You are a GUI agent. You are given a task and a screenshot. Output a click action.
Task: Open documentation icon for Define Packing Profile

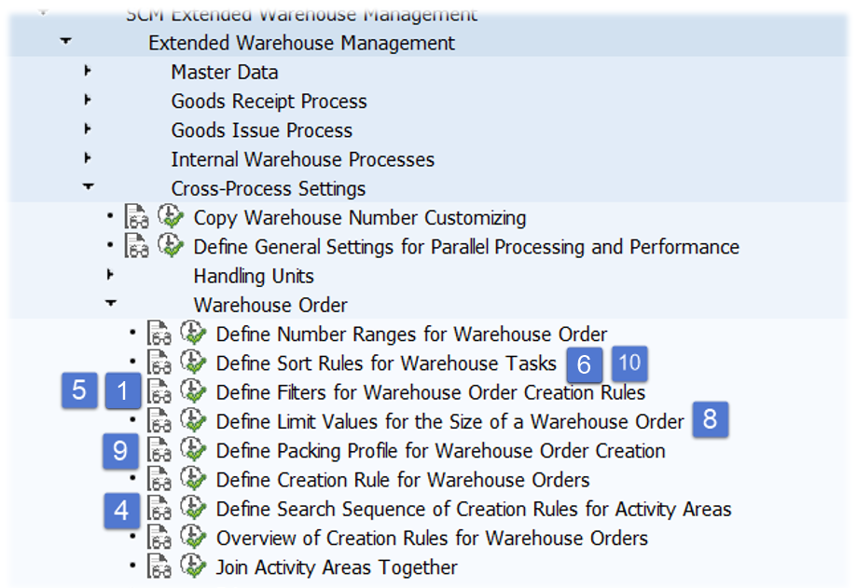tap(159, 450)
